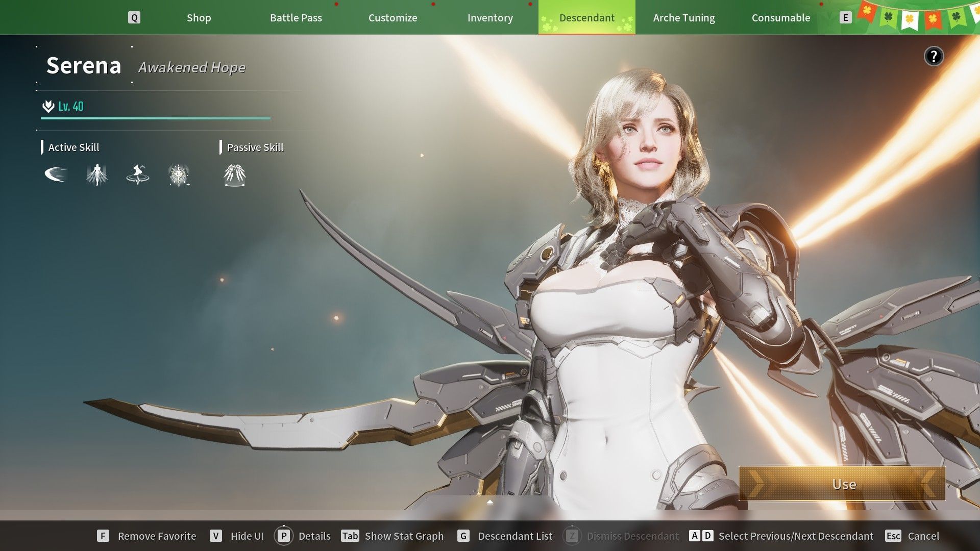Open the question mark help icon
The height and width of the screenshot is (551, 980).
point(934,56)
